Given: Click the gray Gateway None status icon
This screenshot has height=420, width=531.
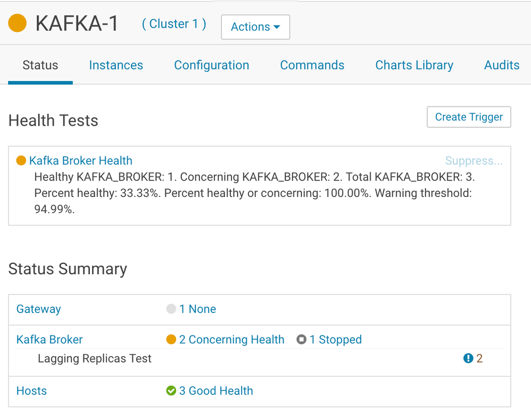Looking at the screenshot, I should coord(171,309).
